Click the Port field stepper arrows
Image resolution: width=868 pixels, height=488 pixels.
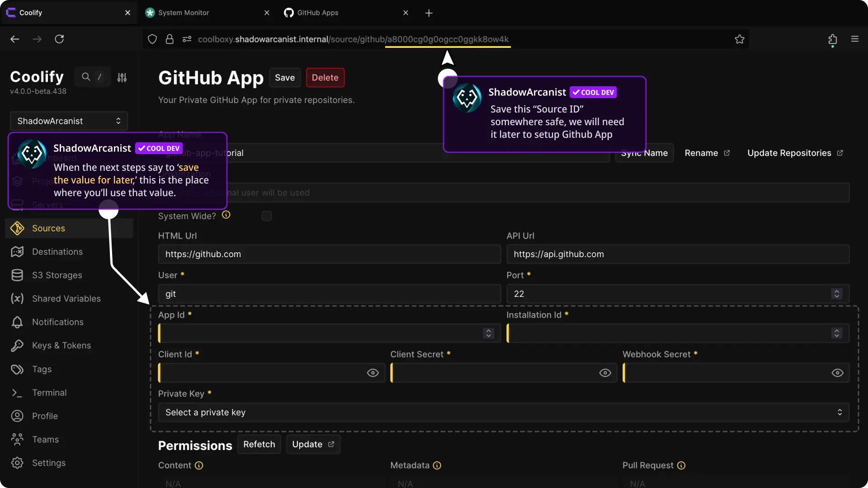point(837,294)
